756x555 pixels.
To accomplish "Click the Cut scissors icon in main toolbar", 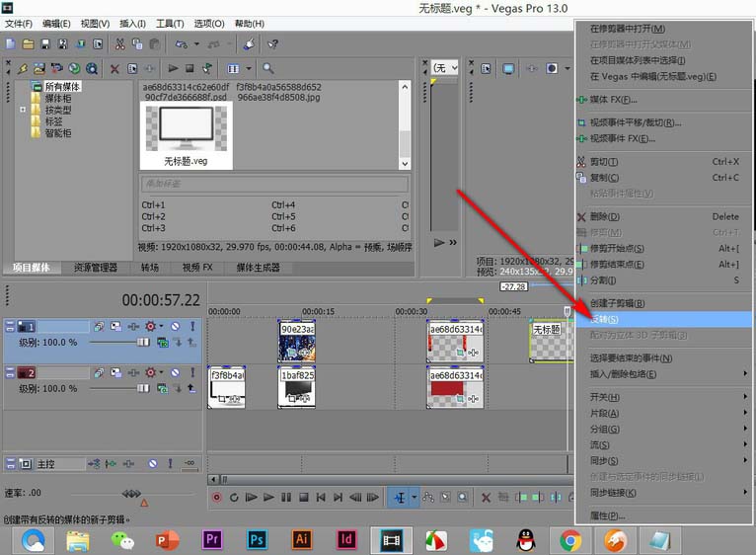I will [x=119, y=44].
